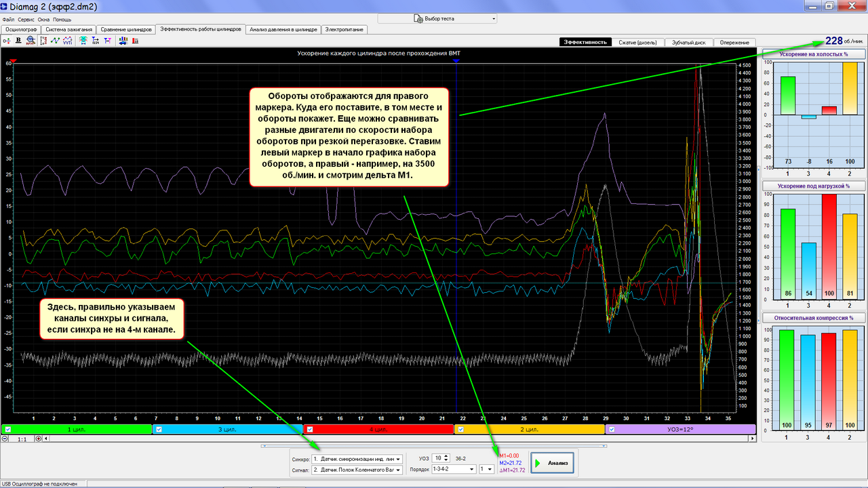Switch to Анализ давления в цилиндре tab
This screenshot has width=868, height=488.
[283, 29]
